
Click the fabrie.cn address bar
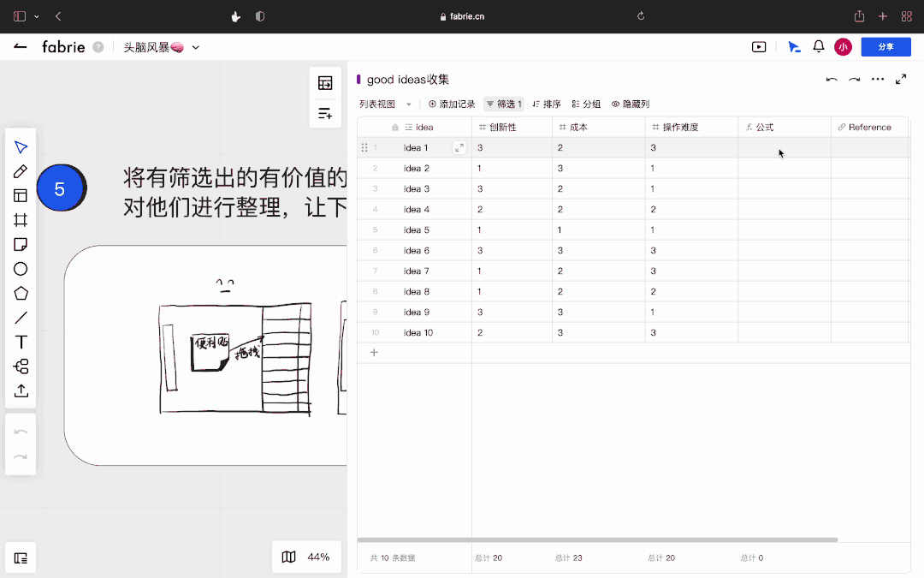[x=463, y=16]
